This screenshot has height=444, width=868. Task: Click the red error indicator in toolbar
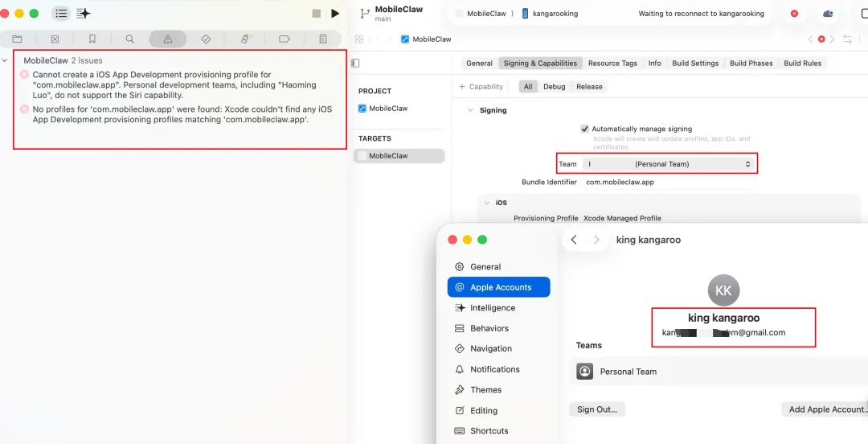(x=794, y=14)
